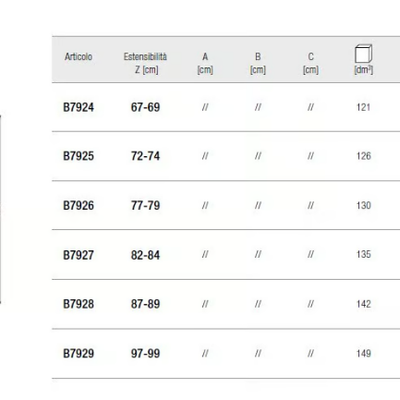The width and height of the screenshot is (400, 400).
Task: Click the C [cm] column header
Action: [311, 63]
